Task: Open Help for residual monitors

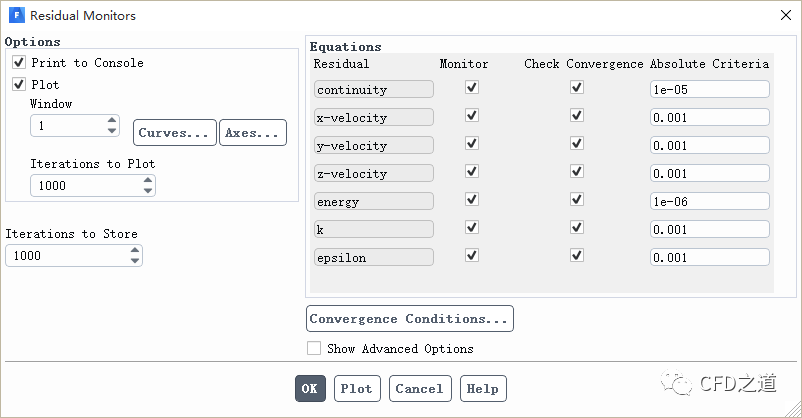Action: pyautogui.click(x=482, y=389)
